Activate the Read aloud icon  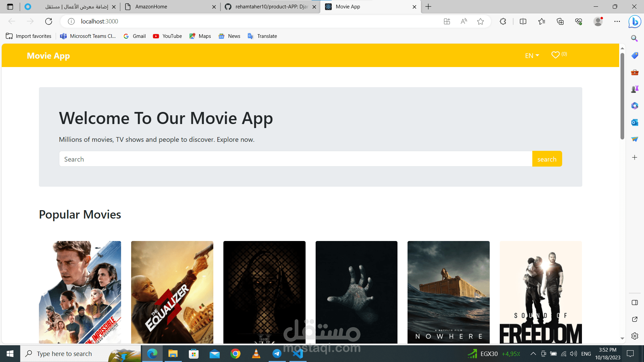(464, 21)
